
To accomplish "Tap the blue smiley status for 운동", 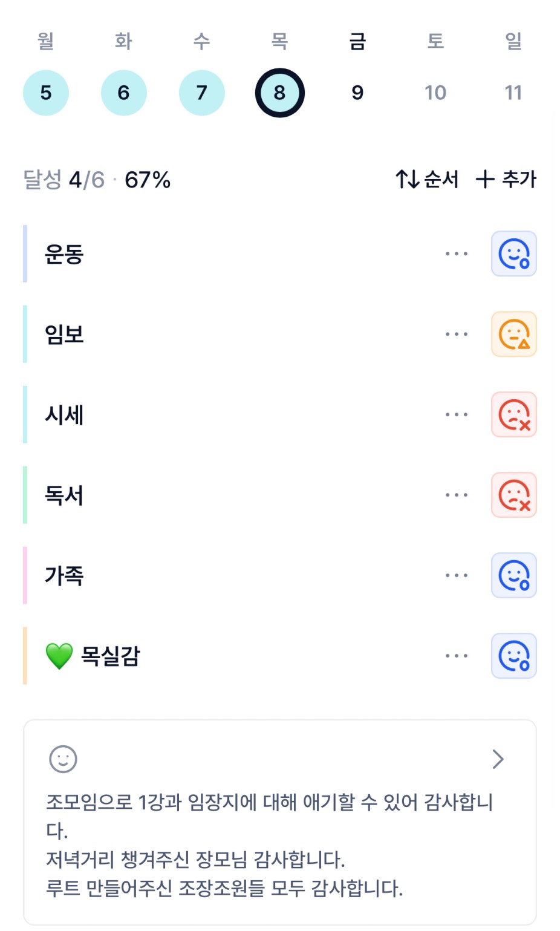I will (x=513, y=253).
